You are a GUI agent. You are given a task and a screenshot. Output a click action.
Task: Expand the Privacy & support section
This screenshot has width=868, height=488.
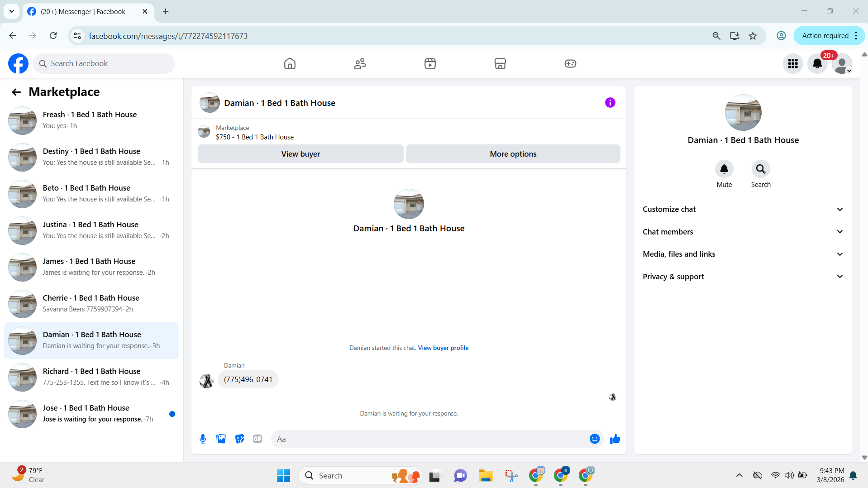tap(743, 277)
